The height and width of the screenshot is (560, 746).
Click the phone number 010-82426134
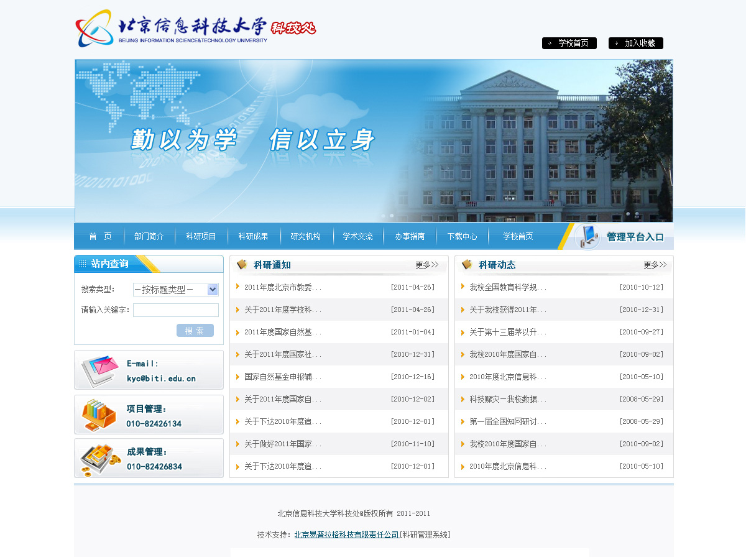click(x=154, y=424)
